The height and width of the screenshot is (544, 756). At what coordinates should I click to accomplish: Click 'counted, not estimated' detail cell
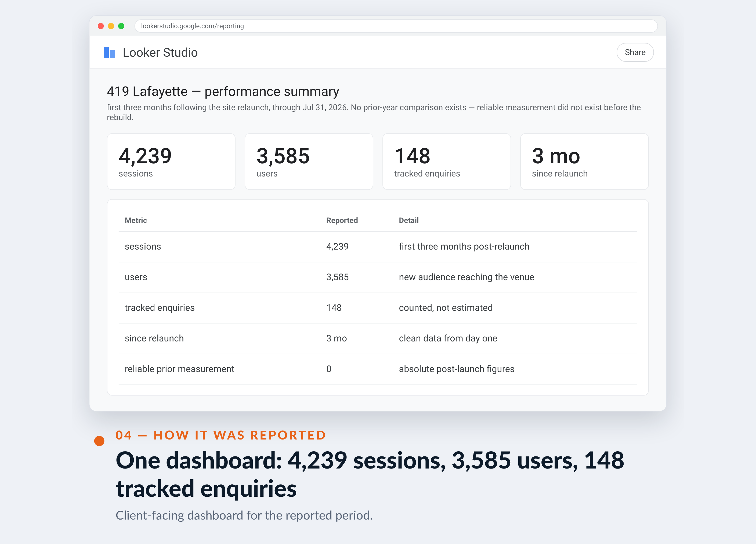tap(445, 308)
